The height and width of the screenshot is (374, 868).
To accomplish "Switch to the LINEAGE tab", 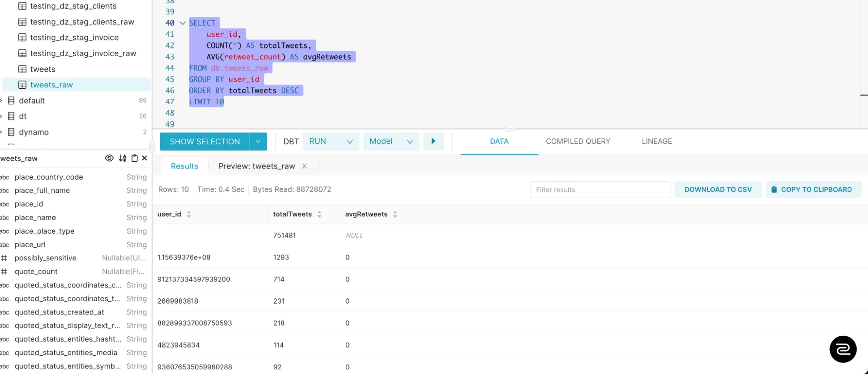I will point(657,141).
